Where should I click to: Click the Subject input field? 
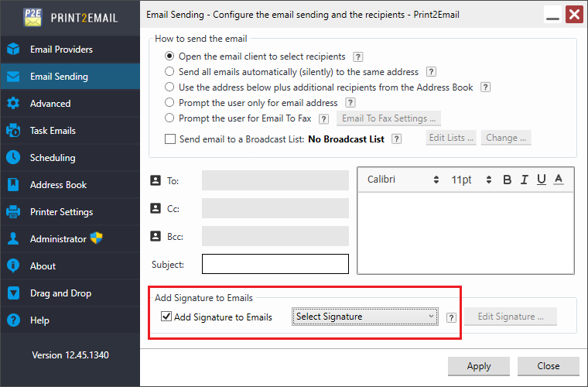(x=275, y=264)
